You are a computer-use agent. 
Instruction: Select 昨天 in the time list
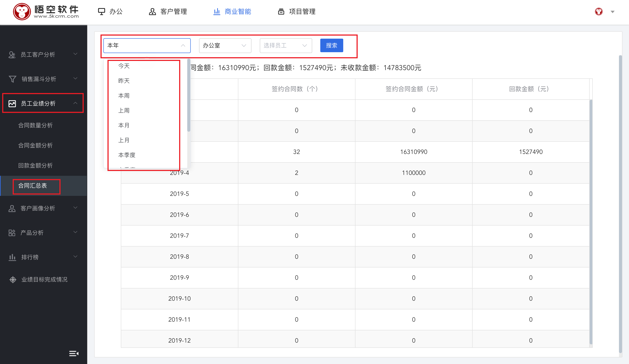145,81
